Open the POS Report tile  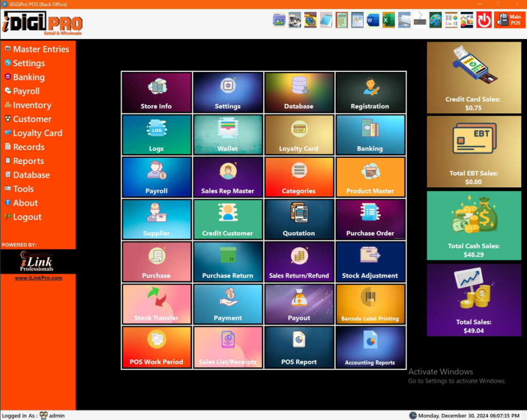click(x=299, y=347)
